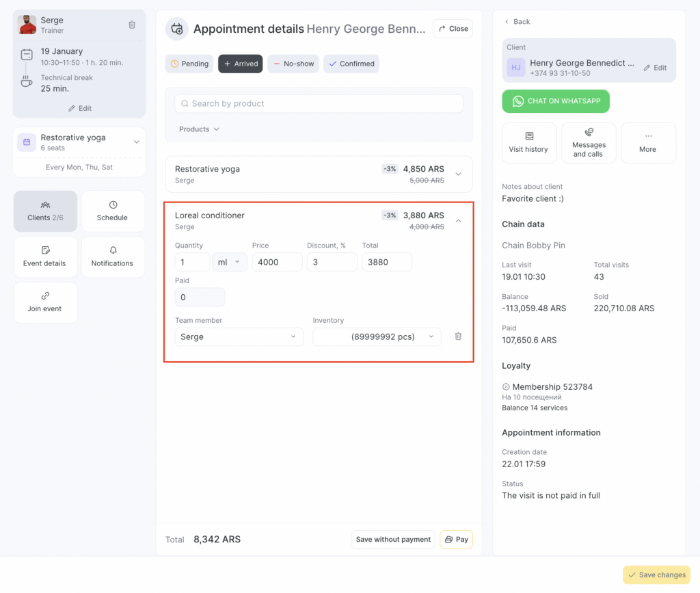Open the Team member Serge dropdown
700x593 pixels.
point(239,337)
